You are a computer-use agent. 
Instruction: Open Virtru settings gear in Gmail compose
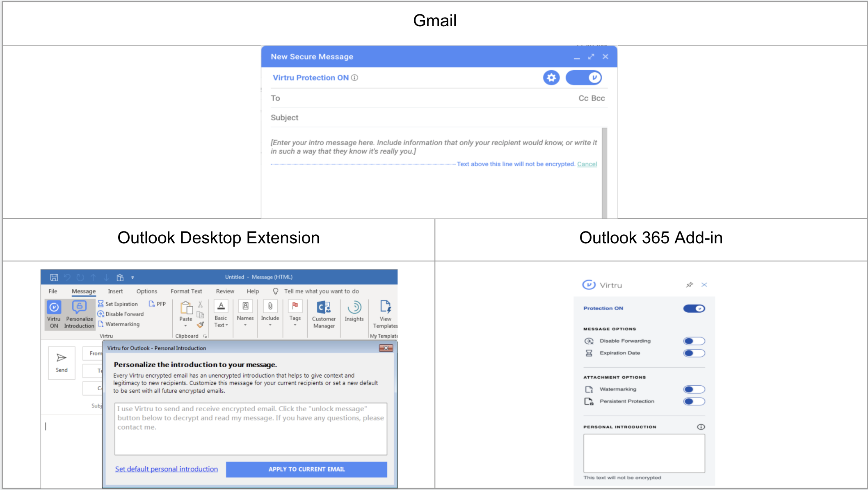pos(551,78)
